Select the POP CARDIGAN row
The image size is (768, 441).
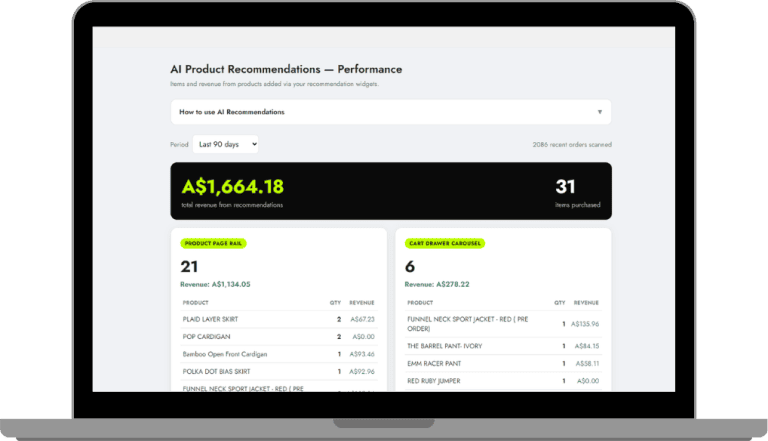point(279,337)
